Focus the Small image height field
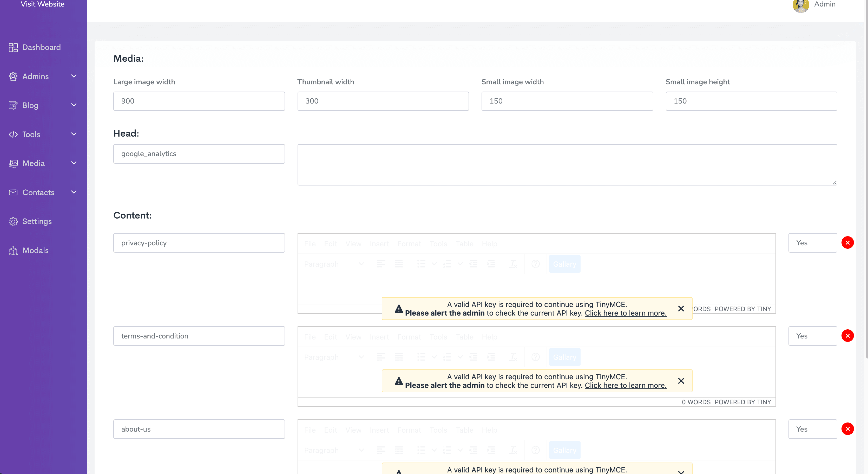868x474 pixels. point(751,101)
